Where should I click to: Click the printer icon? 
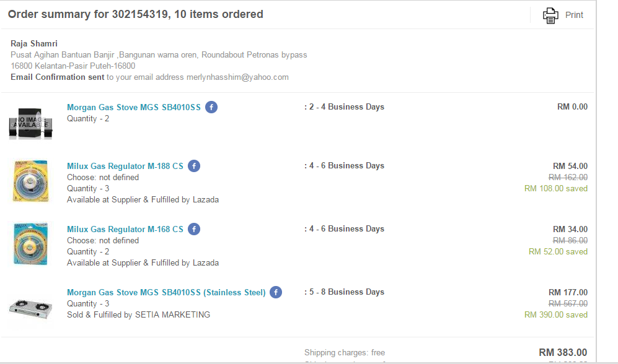(x=550, y=15)
